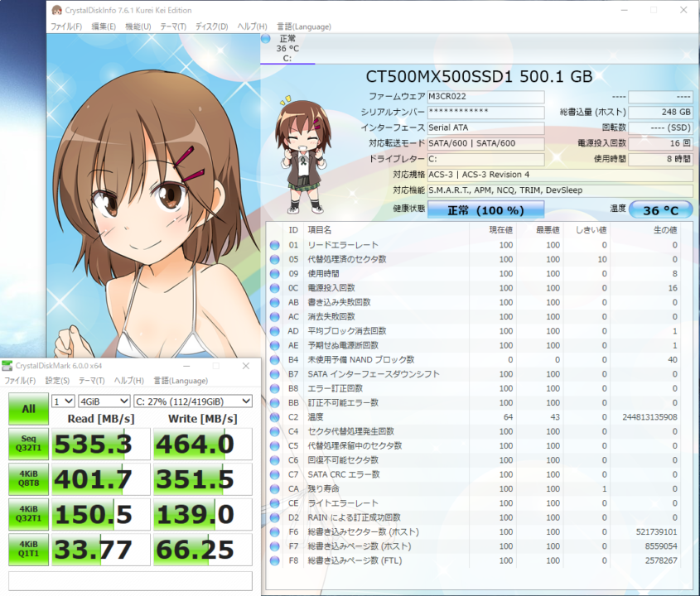Viewport: 700px width, 596px height.
Task: Click the CrystalDiskInfo title bar app icon
Action: click(56, 10)
